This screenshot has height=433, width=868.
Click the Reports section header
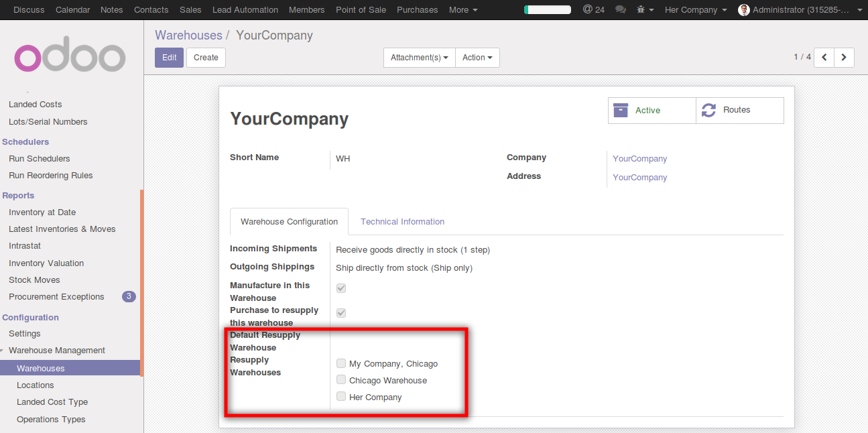click(x=18, y=196)
